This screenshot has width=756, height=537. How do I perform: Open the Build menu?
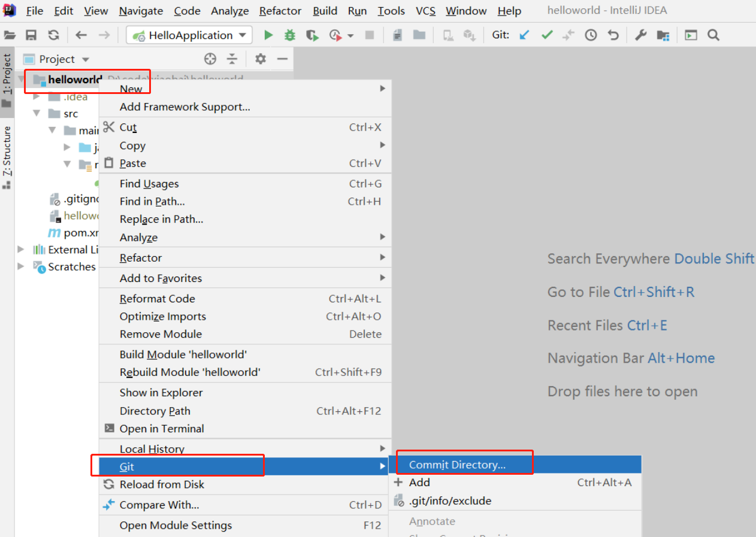click(x=325, y=11)
